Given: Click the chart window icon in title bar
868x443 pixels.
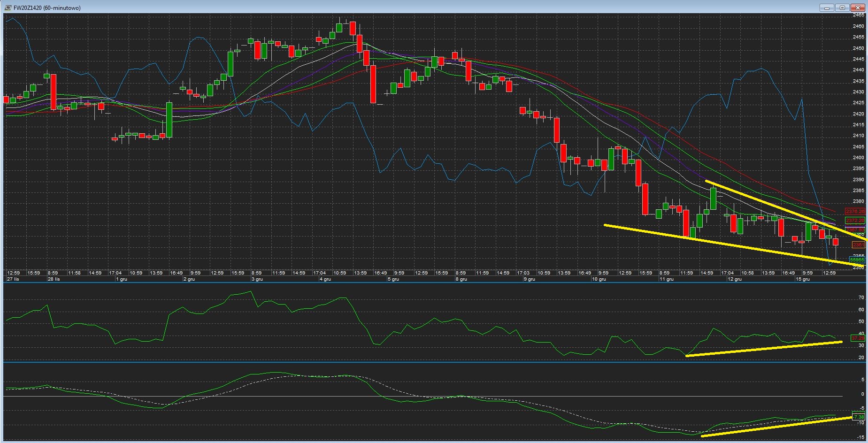Looking at the screenshot, I should point(8,8).
